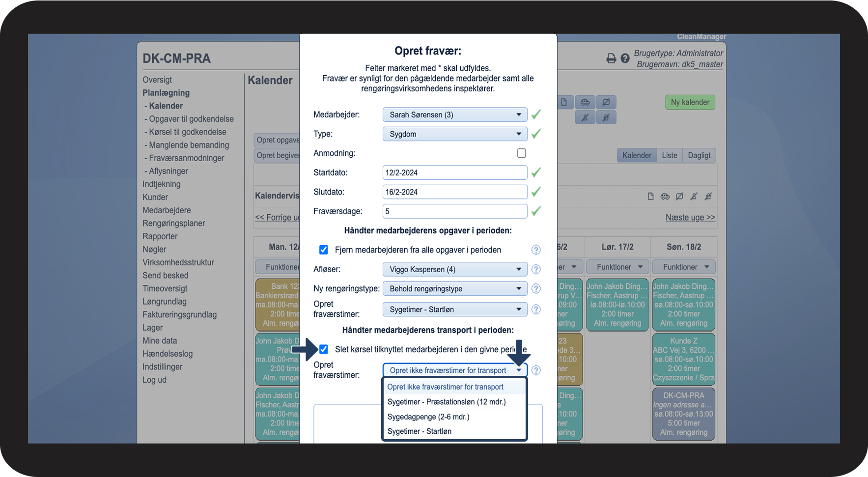
Task: Click help icon beside Ny rengøringstype
Action: pyautogui.click(x=536, y=289)
